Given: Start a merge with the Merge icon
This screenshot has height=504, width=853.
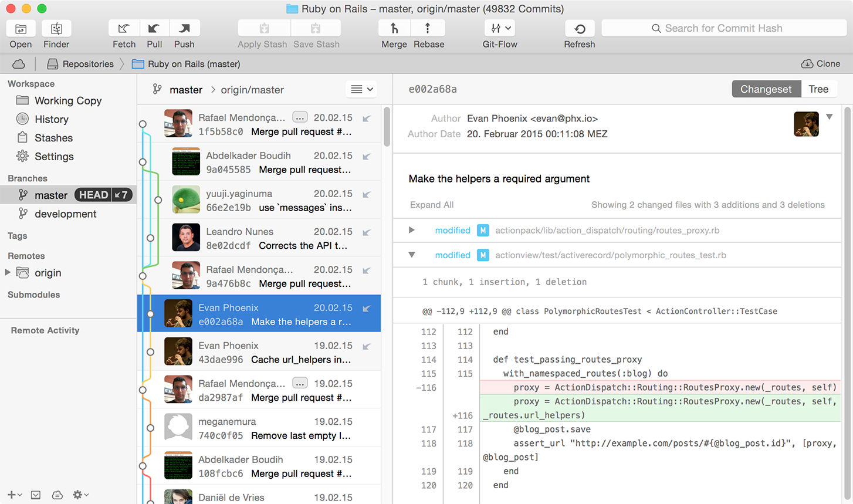Looking at the screenshot, I should tap(394, 28).
